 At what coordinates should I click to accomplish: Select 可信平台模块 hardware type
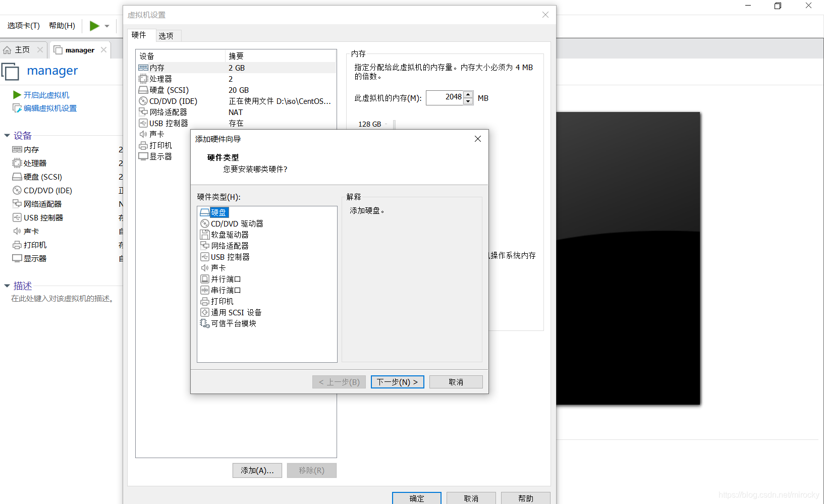click(x=233, y=323)
